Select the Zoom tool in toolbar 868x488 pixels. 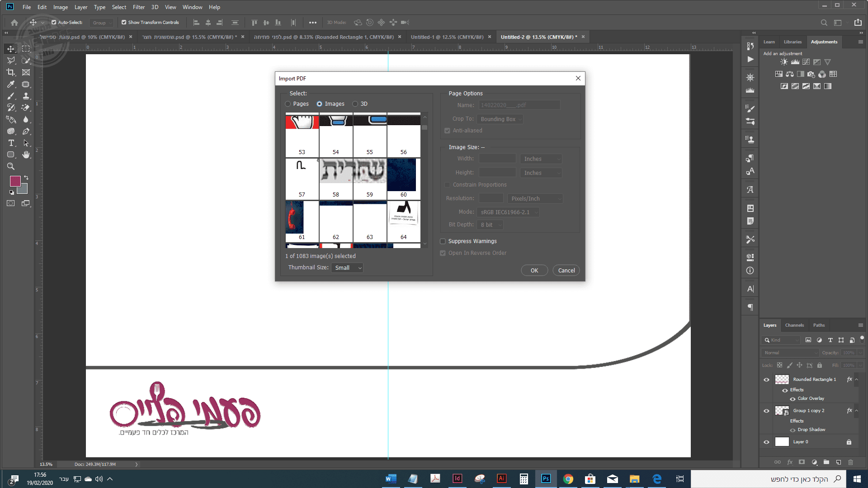coord(11,166)
